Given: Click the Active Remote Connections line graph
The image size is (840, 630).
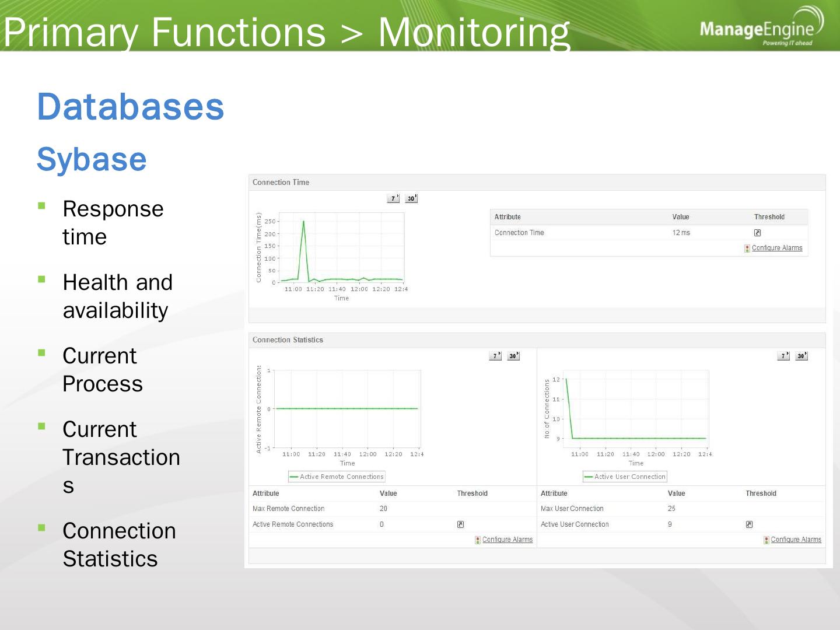Looking at the screenshot, I should point(347,409).
